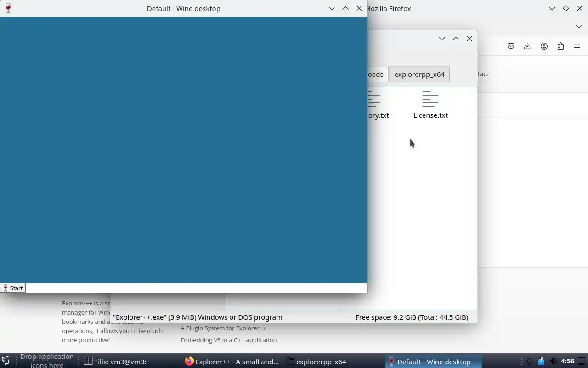Switch to explorerpp_x64 file manager taskbar entry

coord(317,362)
